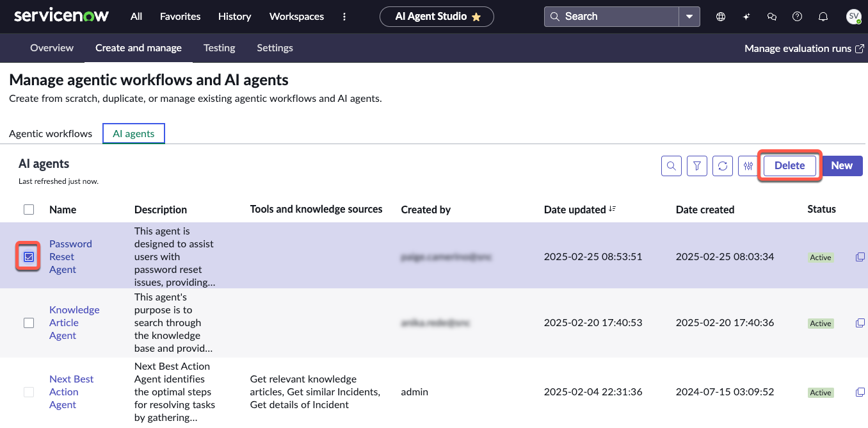The height and width of the screenshot is (428, 868).
Task: Click date updated 2025-02-04 22:31:36
Action: (593, 392)
